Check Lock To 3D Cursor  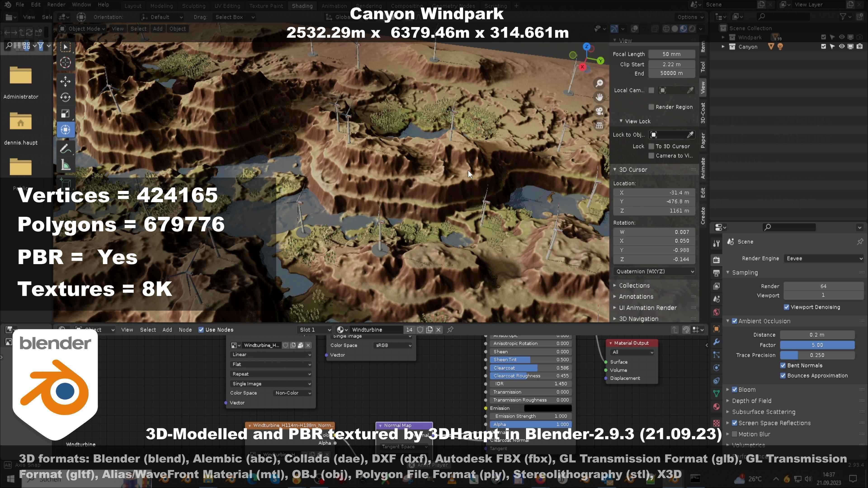[651, 146]
